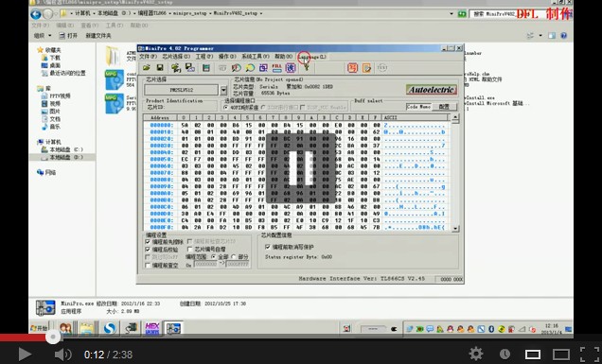Click the magnifier search icon in MiniPro toolbar
This screenshot has width=602, height=364.
point(250,68)
